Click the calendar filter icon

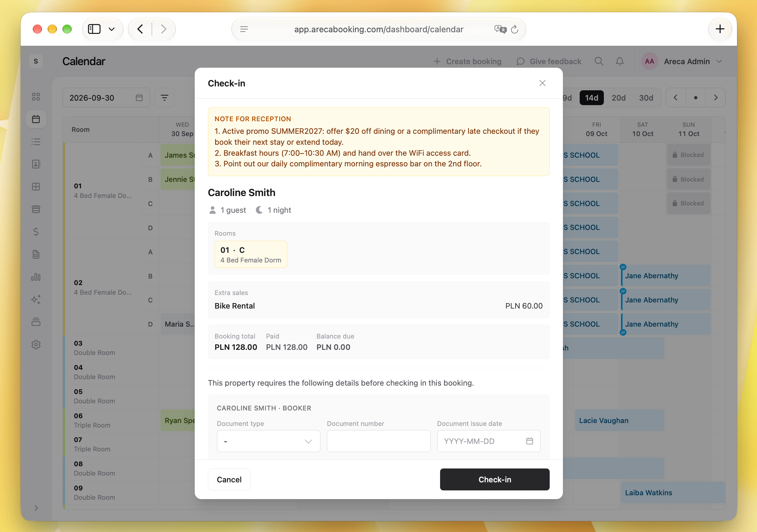point(164,98)
